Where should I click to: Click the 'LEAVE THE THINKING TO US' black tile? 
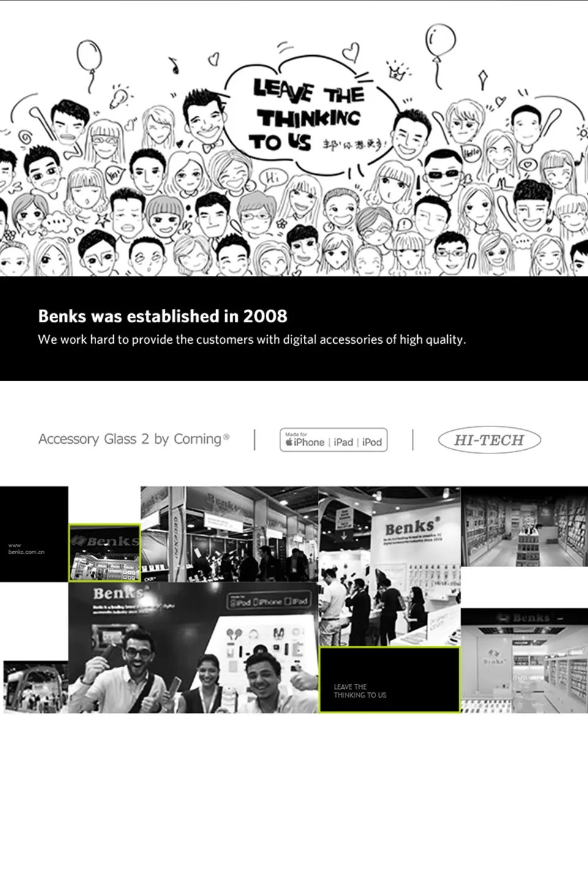click(x=390, y=680)
